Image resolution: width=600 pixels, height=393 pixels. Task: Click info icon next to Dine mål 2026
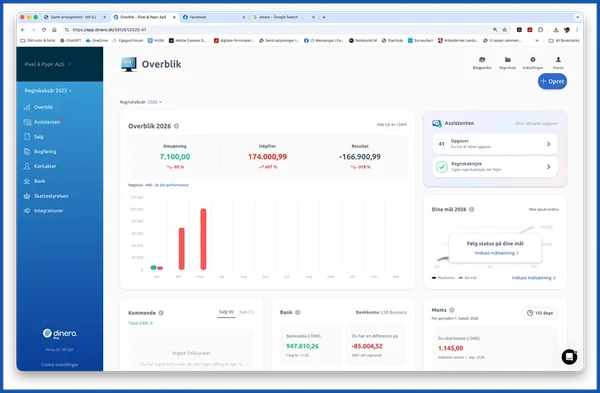pos(472,209)
